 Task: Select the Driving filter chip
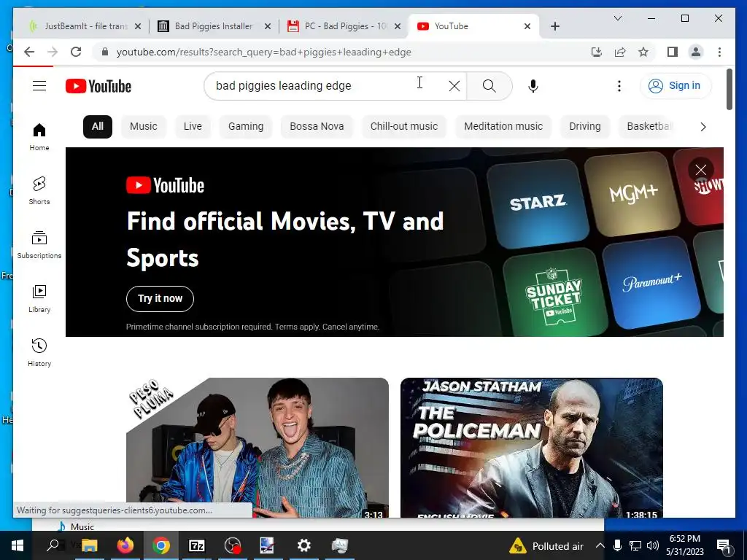click(x=584, y=127)
